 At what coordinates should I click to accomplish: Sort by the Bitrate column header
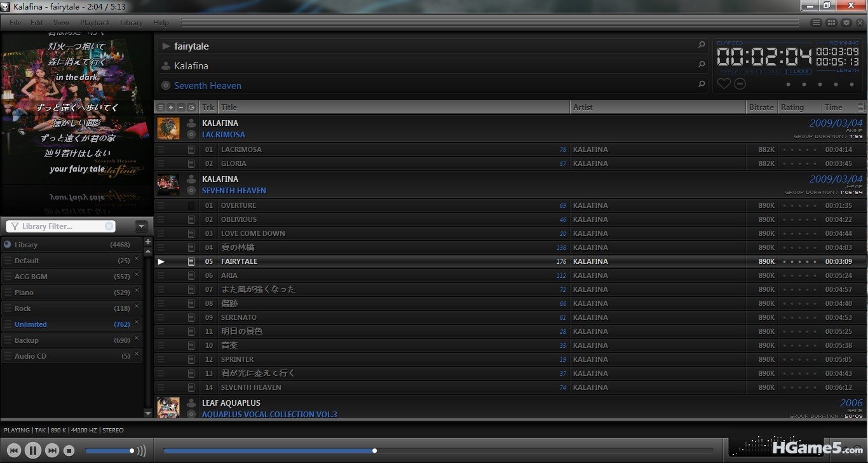(762, 107)
